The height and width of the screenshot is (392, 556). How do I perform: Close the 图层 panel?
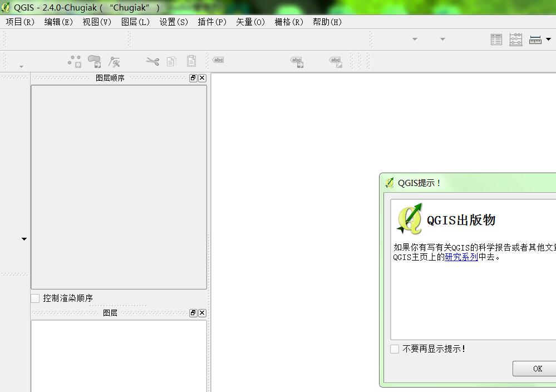coord(202,313)
